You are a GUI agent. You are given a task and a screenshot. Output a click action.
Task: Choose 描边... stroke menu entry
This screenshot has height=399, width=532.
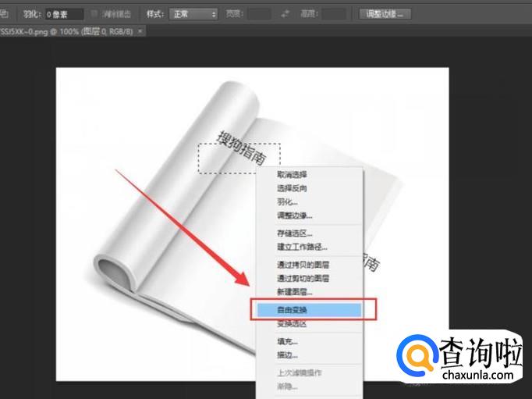[287, 355]
